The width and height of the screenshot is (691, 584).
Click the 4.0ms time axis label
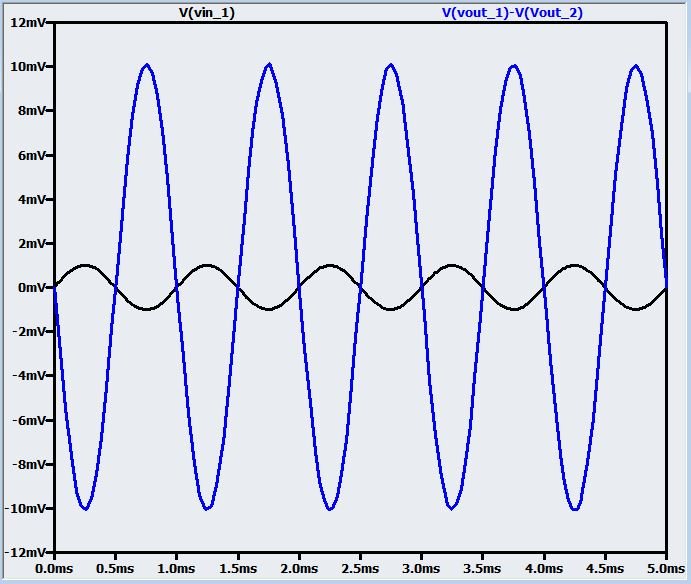(544, 569)
